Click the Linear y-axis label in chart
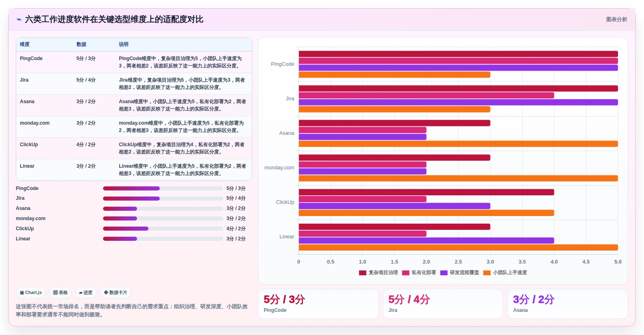Image resolution: width=644 pixels, height=335 pixels. coord(287,237)
